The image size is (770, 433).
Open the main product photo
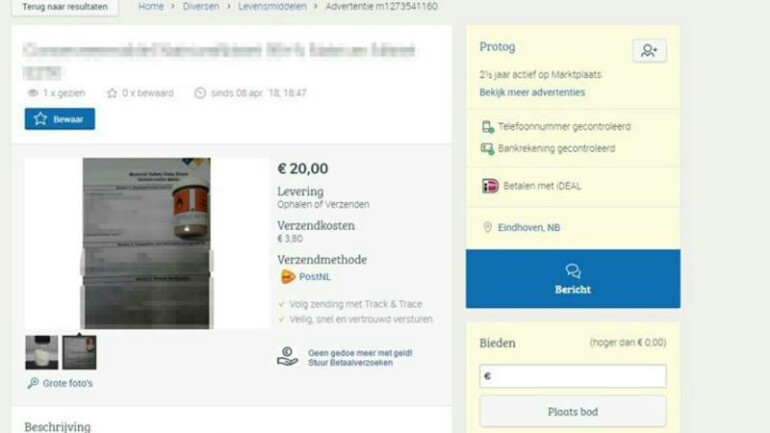pyautogui.click(x=146, y=243)
